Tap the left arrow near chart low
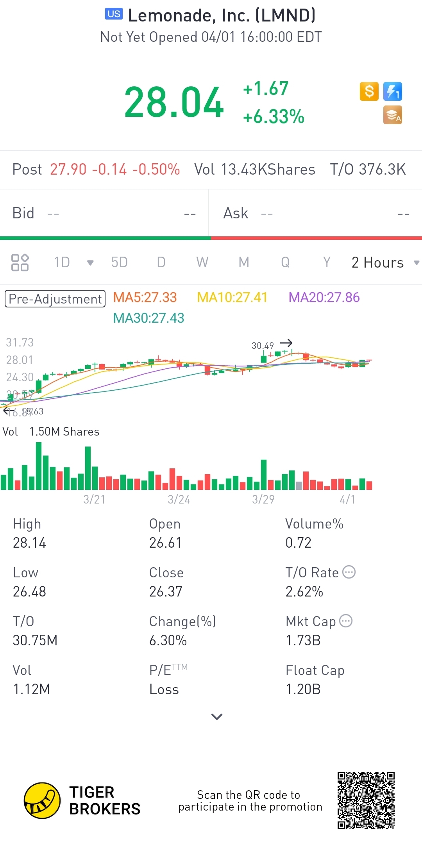This screenshot has width=422, height=868. coord(9,411)
